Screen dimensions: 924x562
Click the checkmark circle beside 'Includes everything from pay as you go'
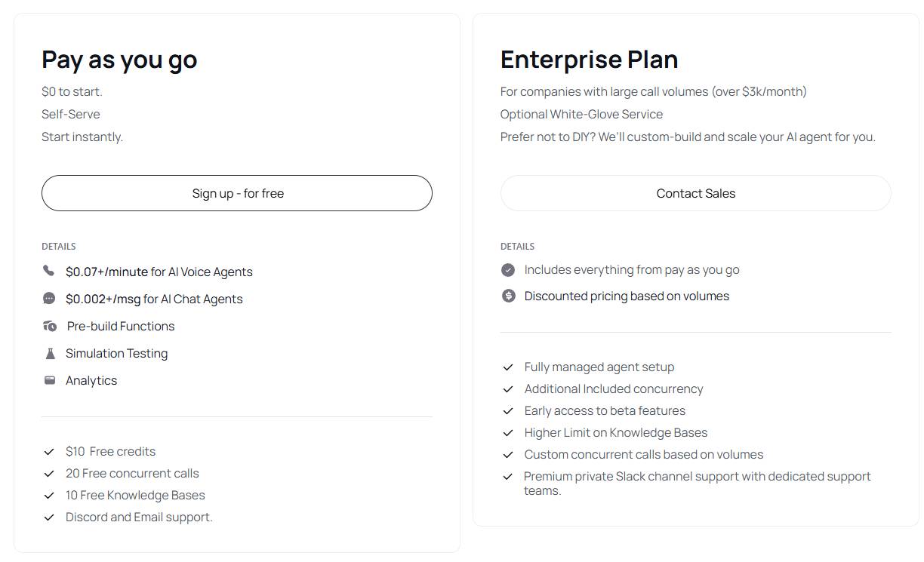pos(508,269)
